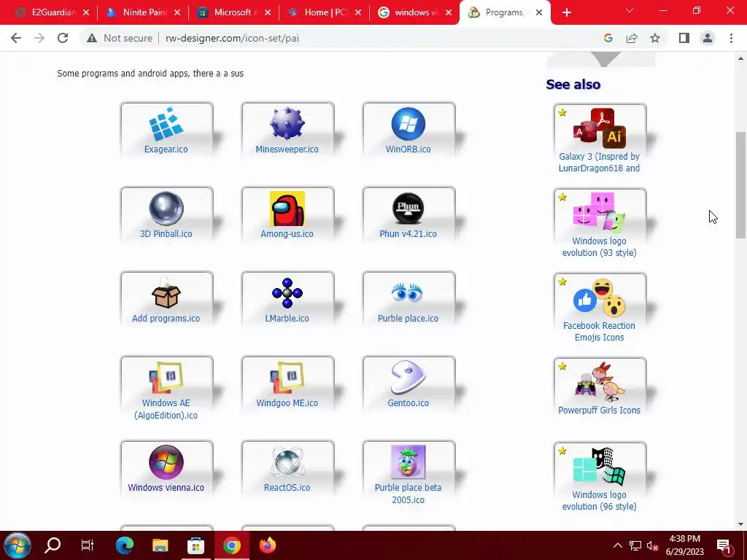Open the ReactOS.ico icon
The height and width of the screenshot is (560, 747).
[x=287, y=462]
